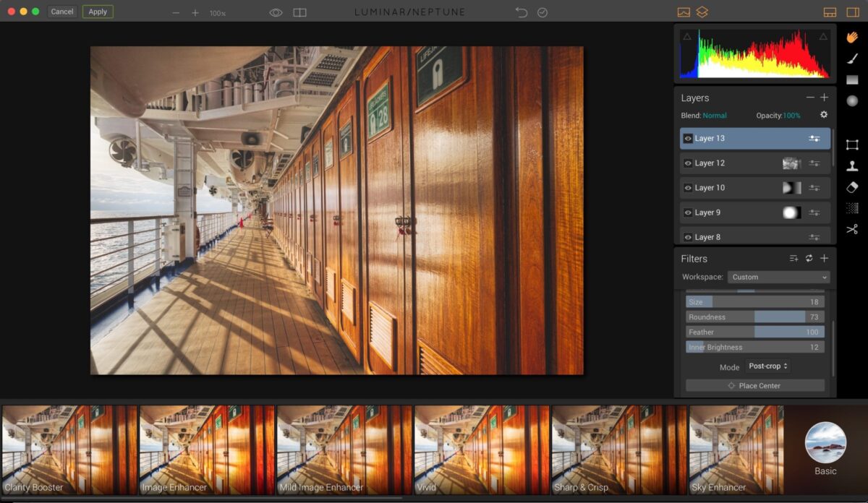The height and width of the screenshot is (503, 868).
Task: Adjust the Feather slider
Action: (x=754, y=331)
